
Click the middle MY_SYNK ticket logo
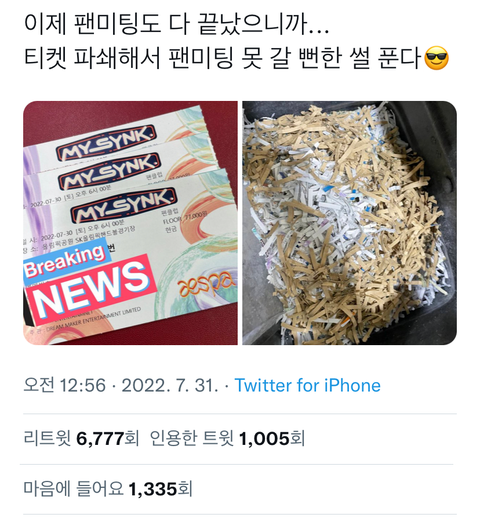[x=110, y=171]
